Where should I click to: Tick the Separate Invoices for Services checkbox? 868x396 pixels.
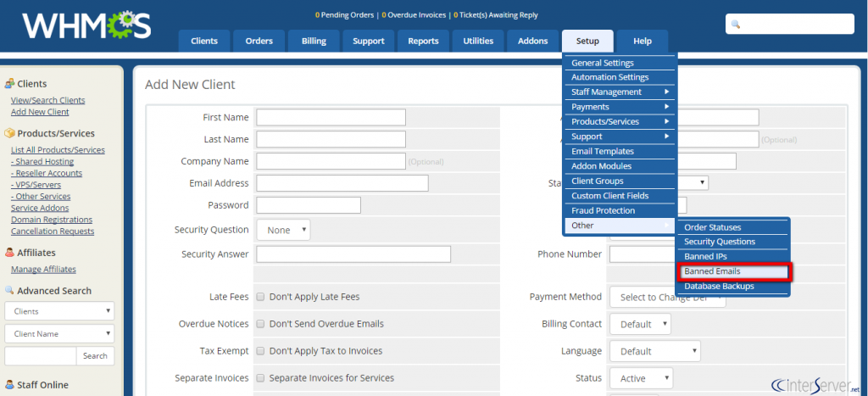click(x=260, y=378)
